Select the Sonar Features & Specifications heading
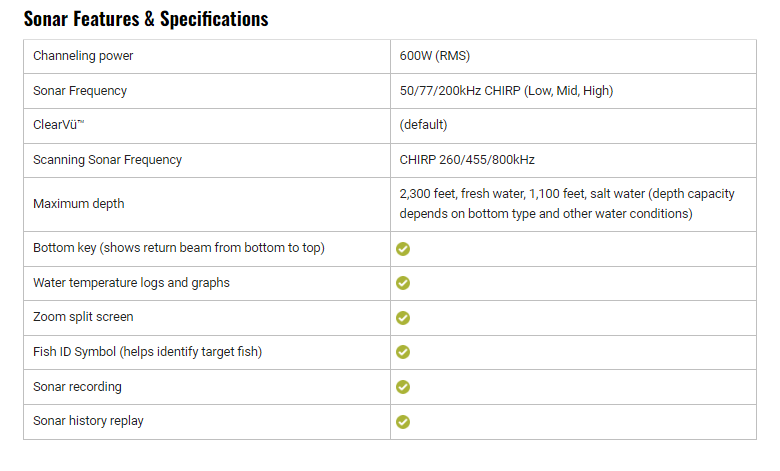Viewport: 780px width, 471px height. (x=146, y=19)
